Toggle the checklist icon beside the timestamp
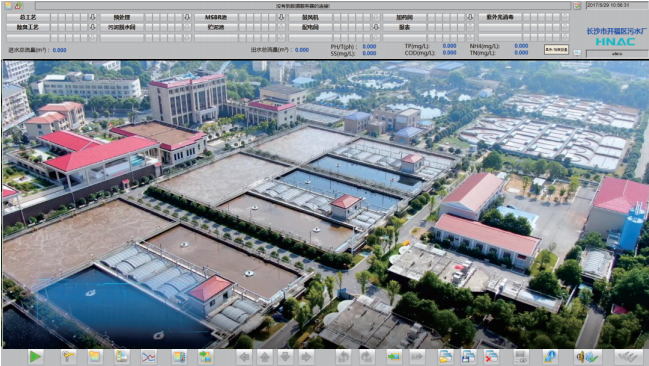 click(577, 6)
